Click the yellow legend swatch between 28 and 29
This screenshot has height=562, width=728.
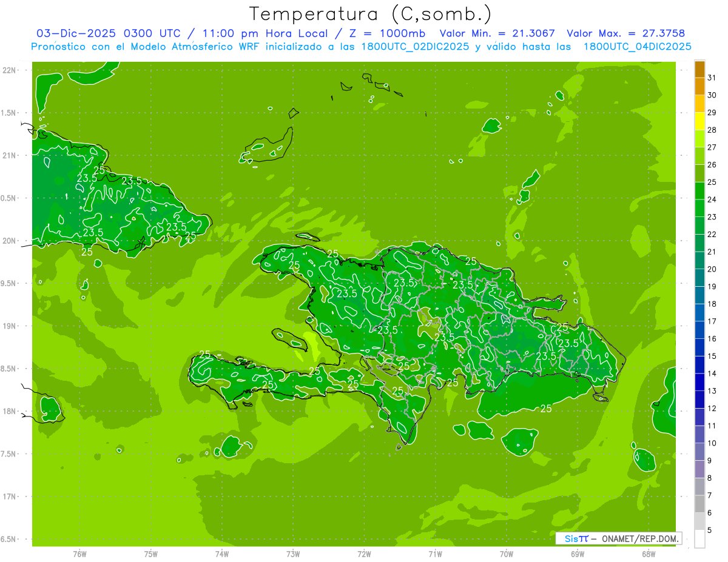(x=699, y=121)
